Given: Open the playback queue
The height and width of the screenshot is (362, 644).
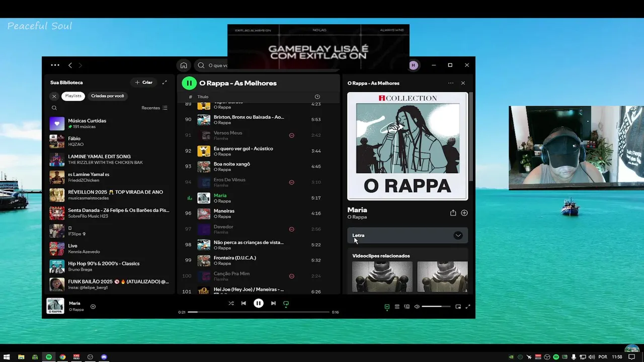Looking at the screenshot, I should [397, 307].
